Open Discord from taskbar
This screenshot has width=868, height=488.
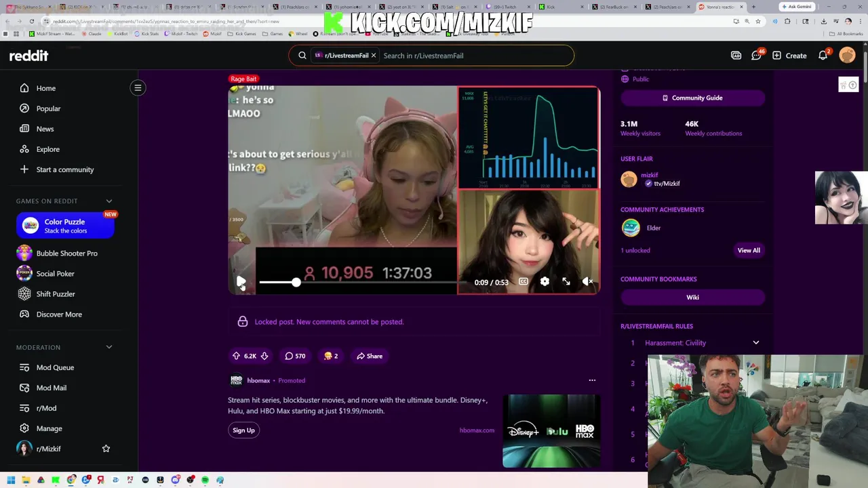click(175, 480)
